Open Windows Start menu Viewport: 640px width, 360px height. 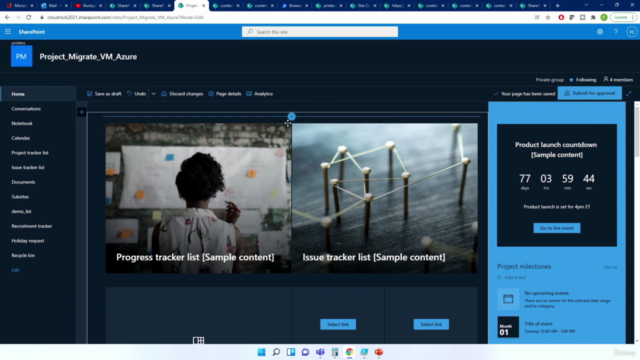pyautogui.click(x=262, y=352)
